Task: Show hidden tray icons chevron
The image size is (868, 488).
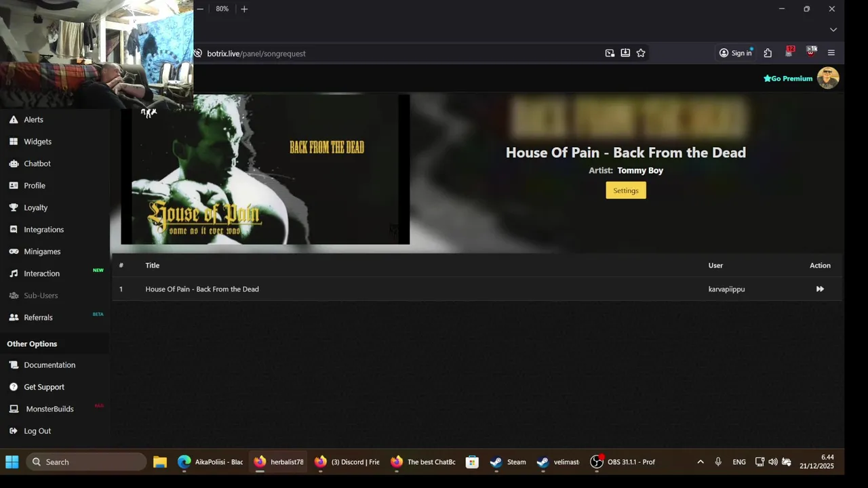Action: coord(701,462)
